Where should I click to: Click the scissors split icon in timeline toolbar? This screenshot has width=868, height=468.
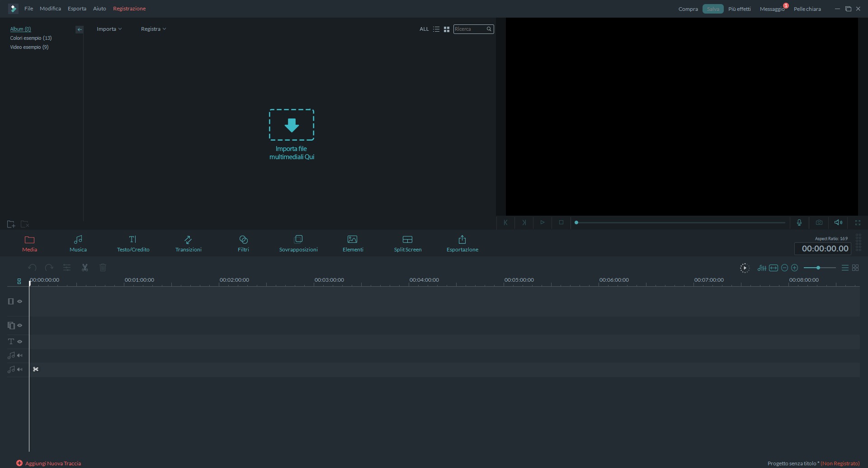coord(85,268)
